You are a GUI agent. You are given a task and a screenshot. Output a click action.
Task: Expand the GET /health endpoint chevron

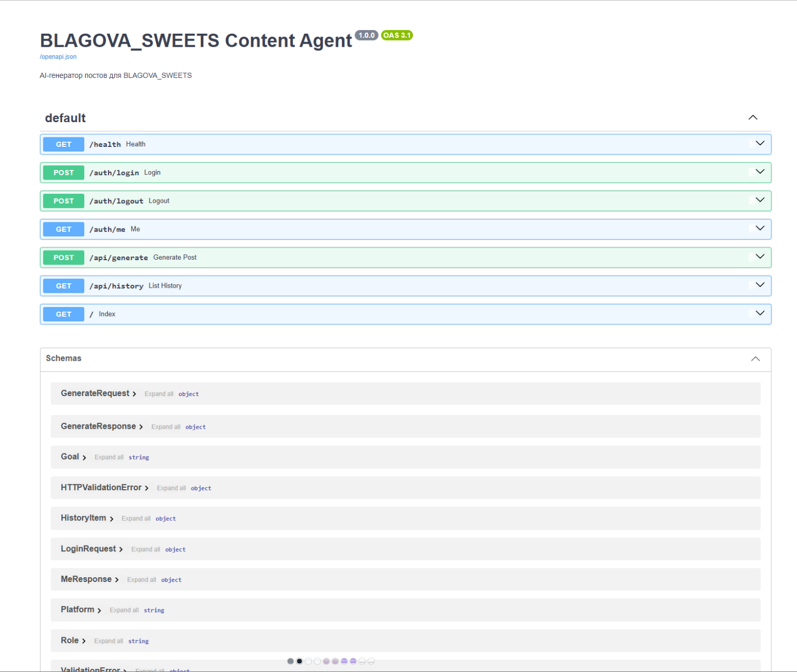760,143
